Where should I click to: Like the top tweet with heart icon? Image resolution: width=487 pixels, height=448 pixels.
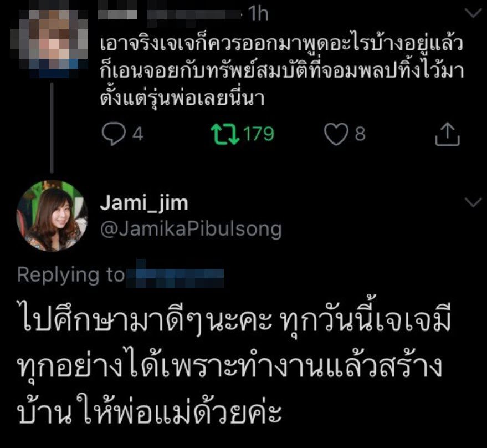[336, 134]
